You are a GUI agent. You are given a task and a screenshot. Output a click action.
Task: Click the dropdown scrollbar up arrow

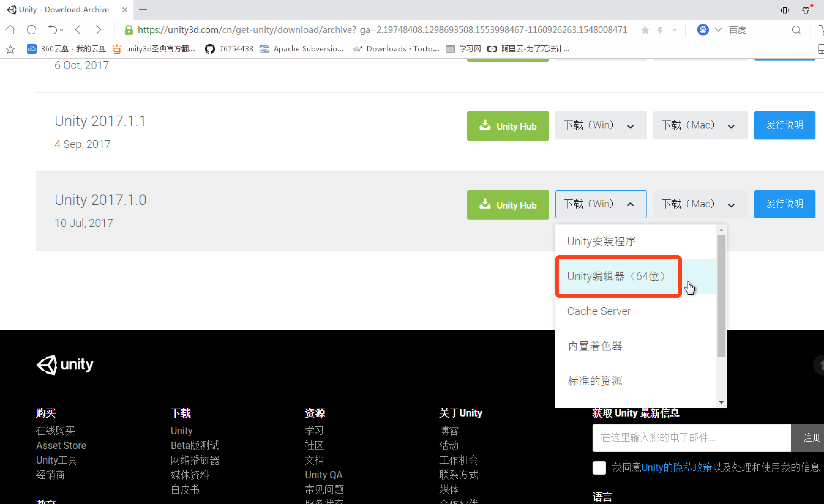pos(721,230)
